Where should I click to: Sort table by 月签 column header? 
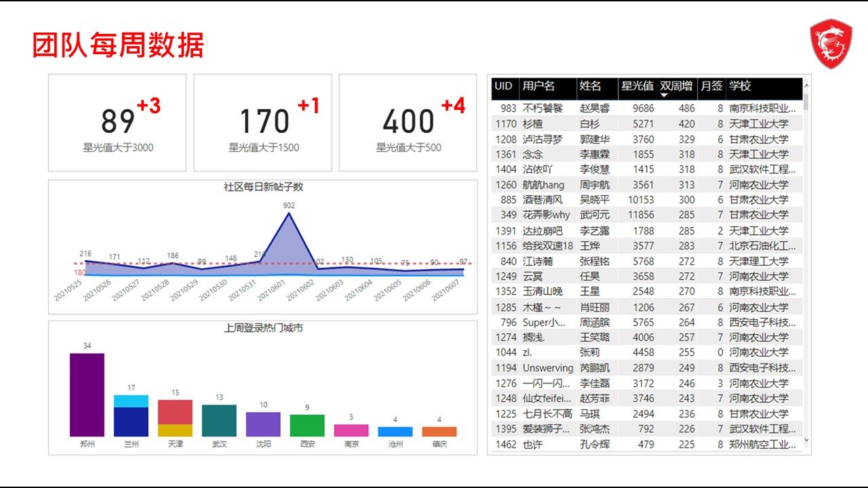click(711, 86)
